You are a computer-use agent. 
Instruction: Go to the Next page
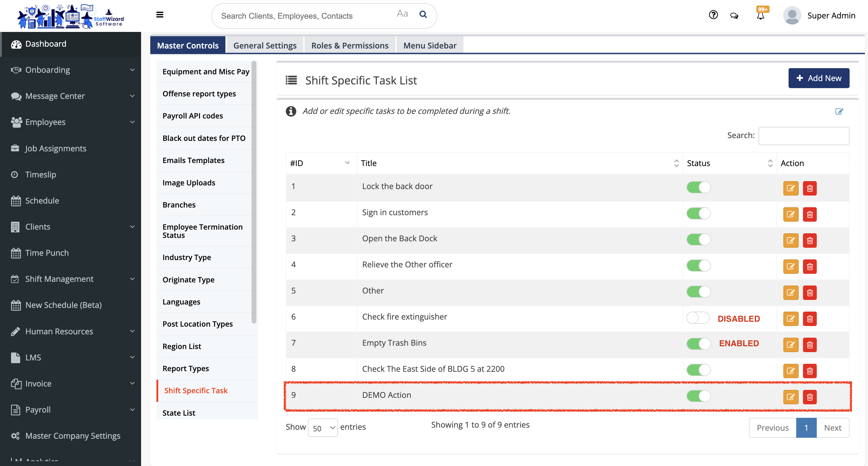click(833, 428)
